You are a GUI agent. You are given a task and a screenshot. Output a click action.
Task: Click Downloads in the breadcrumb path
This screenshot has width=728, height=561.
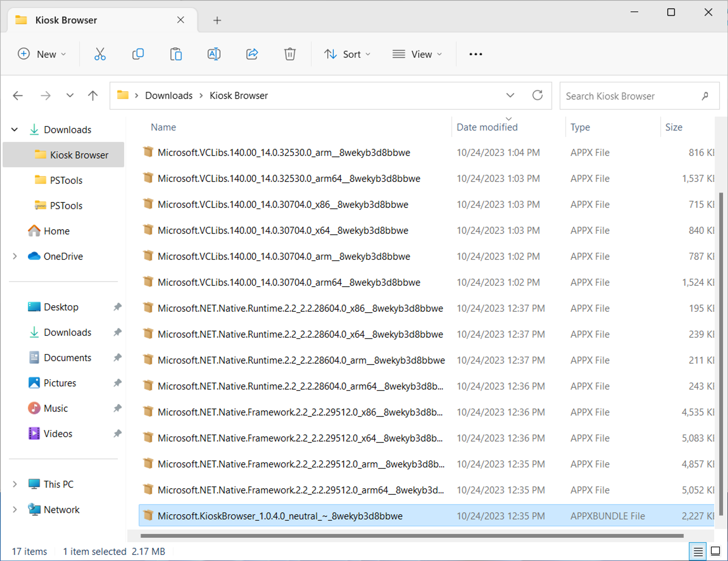coord(169,96)
